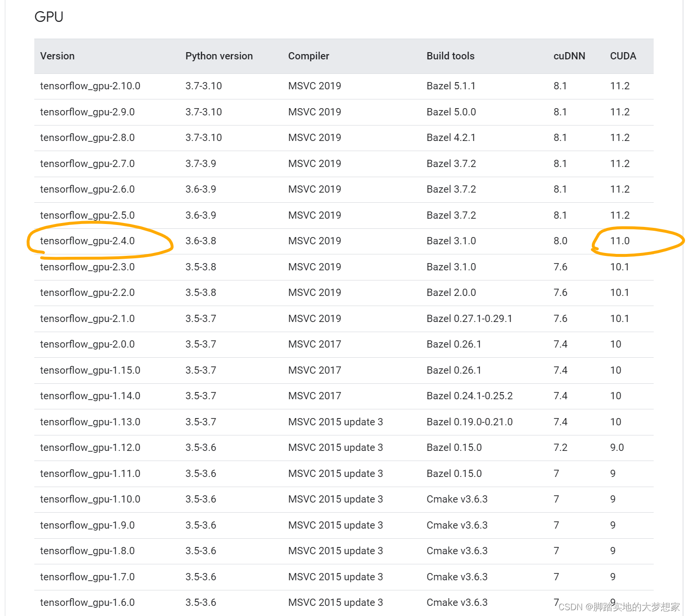The height and width of the screenshot is (616, 687).
Task: Click tensorflow_gpu-2.5.0 version cell
Action: [x=87, y=215]
